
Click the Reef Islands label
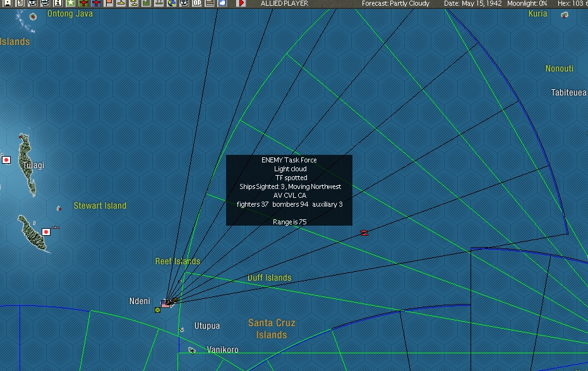(177, 261)
